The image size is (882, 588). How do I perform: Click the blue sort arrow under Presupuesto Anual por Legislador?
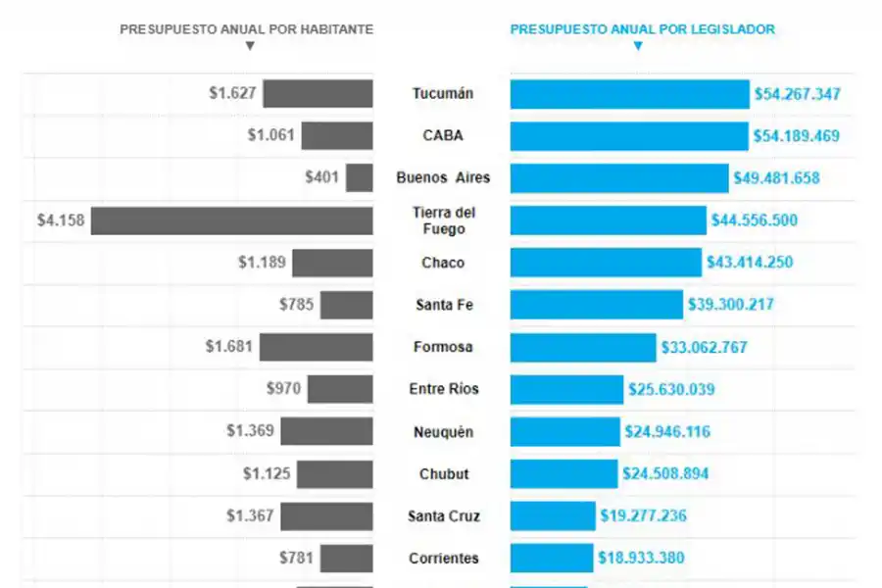(x=638, y=45)
